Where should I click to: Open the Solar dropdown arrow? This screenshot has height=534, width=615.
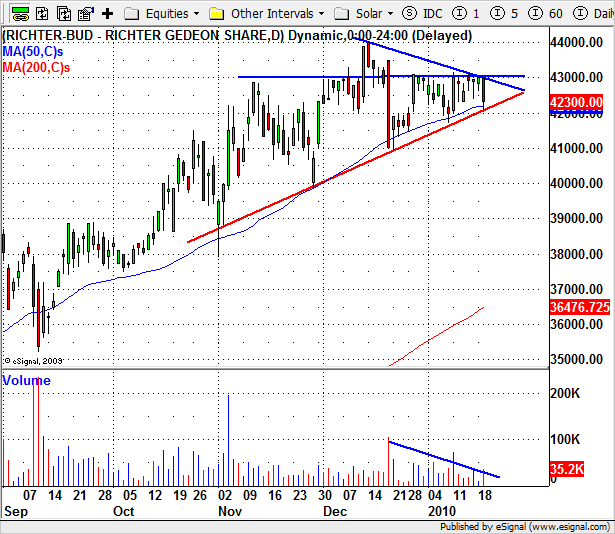point(390,14)
